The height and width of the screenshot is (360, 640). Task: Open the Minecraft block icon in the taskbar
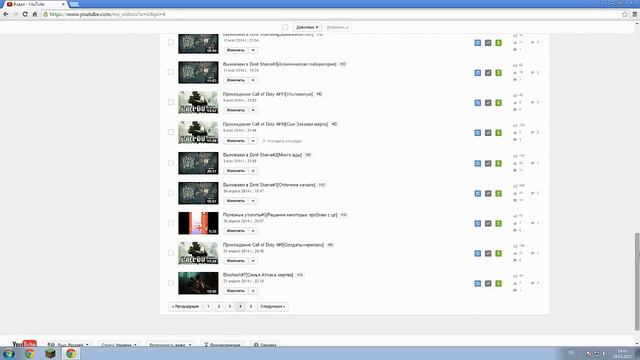click(x=50, y=354)
